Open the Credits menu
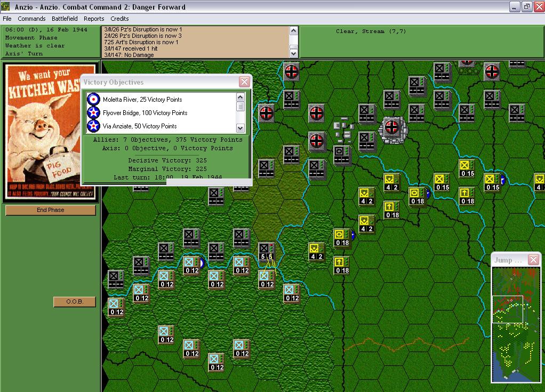 pyautogui.click(x=119, y=19)
